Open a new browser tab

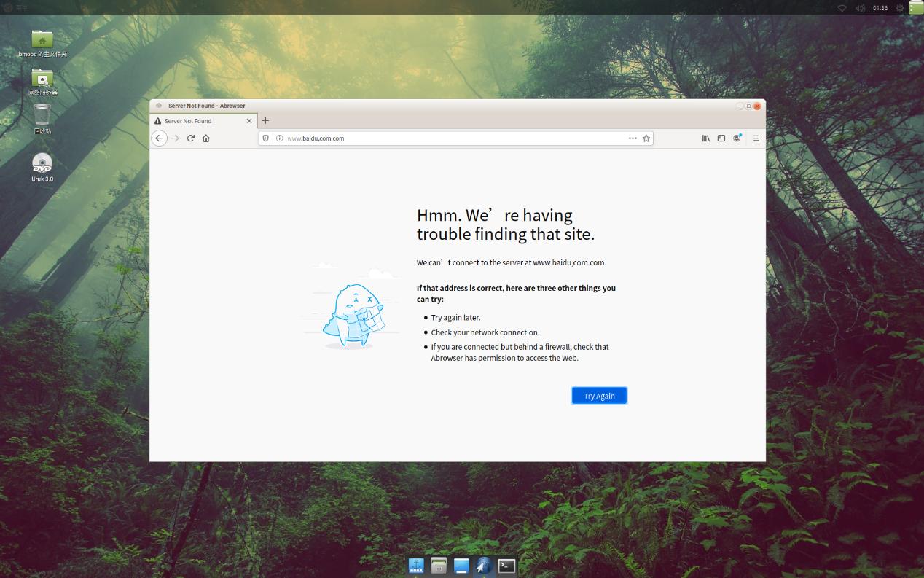(265, 120)
